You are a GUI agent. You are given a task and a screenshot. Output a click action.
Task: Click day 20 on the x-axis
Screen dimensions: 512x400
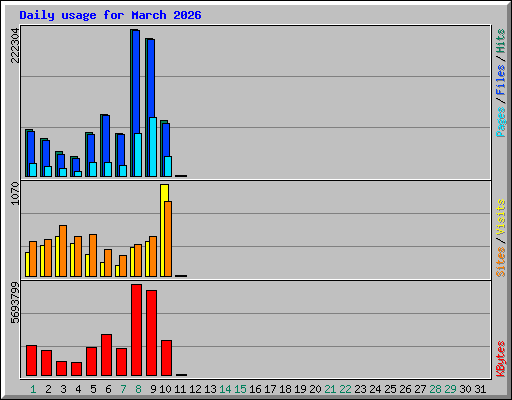[315, 389]
